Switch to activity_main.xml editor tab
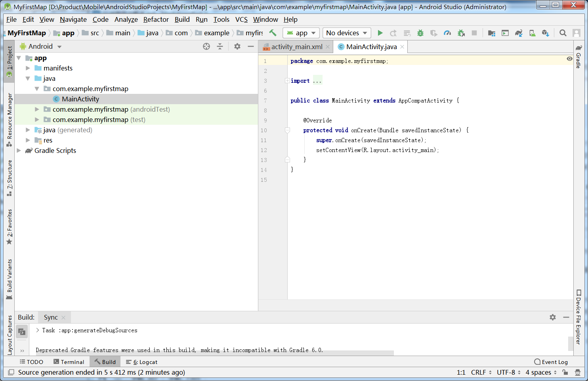 click(296, 47)
